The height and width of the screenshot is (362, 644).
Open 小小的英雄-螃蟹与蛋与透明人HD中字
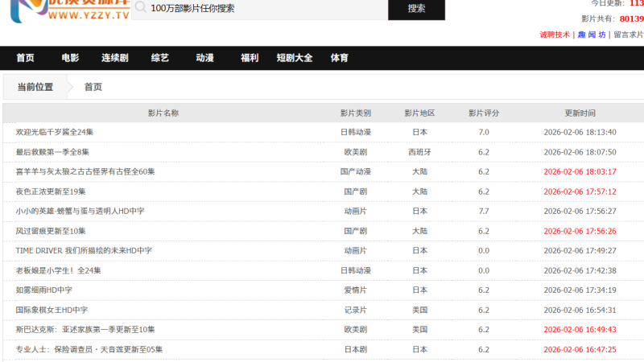(x=80, y=211)
